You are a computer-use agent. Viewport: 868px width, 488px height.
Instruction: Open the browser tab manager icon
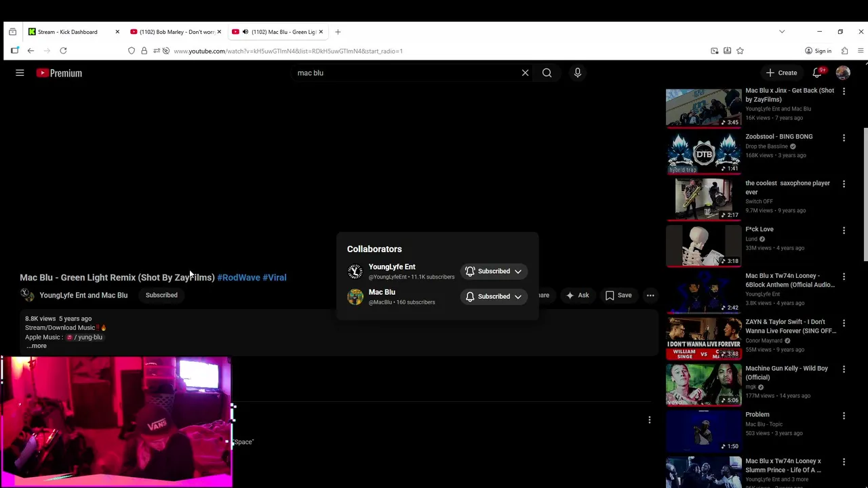pyautogui.click(x=12, y=32)
